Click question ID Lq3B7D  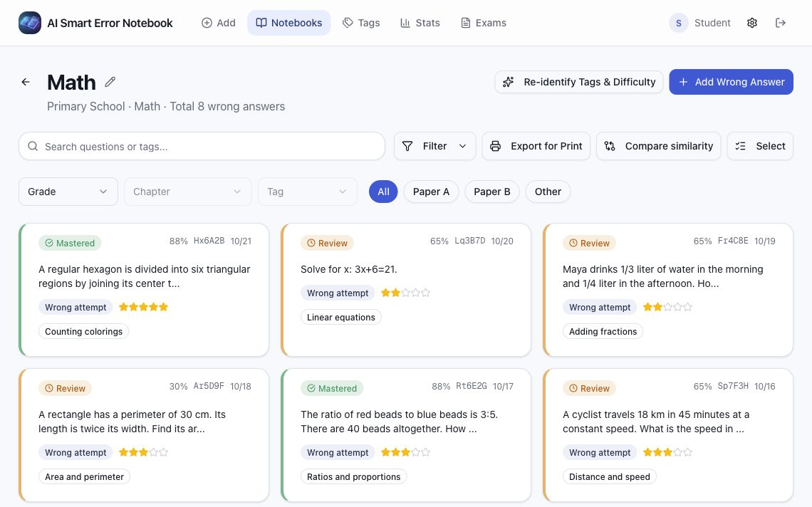coord(470,241)
